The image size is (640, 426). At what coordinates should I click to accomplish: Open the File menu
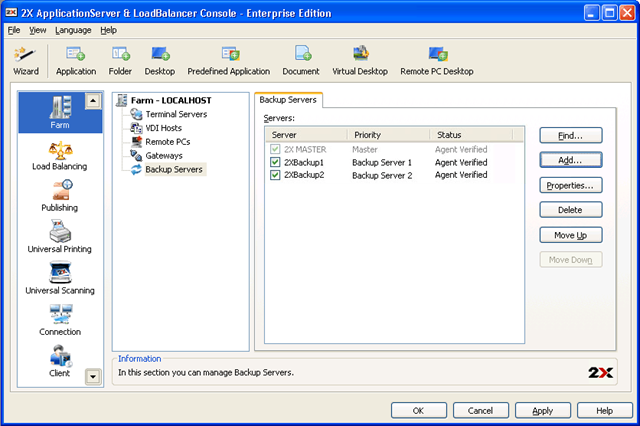click(14, 30)
